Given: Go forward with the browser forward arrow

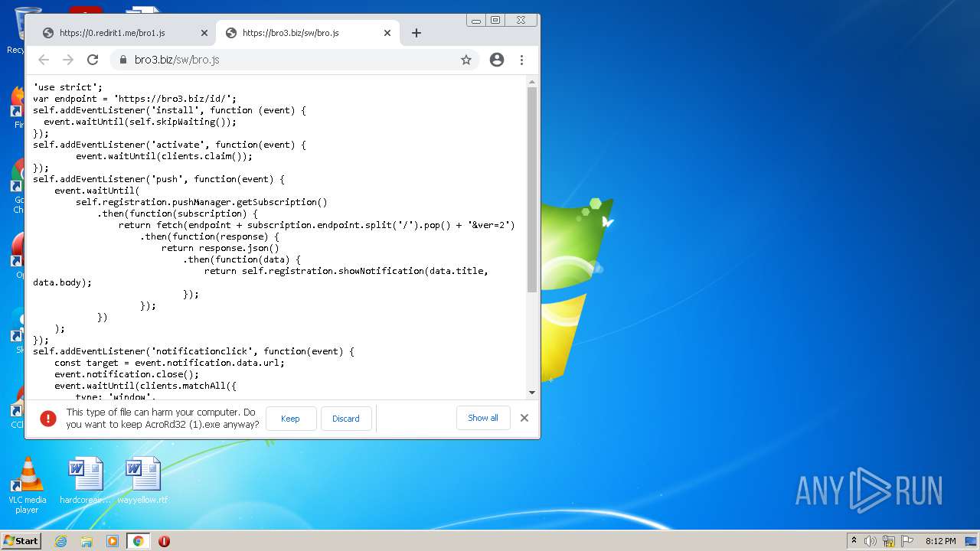Looking at the screenshot, I should [x=68, y=60].
